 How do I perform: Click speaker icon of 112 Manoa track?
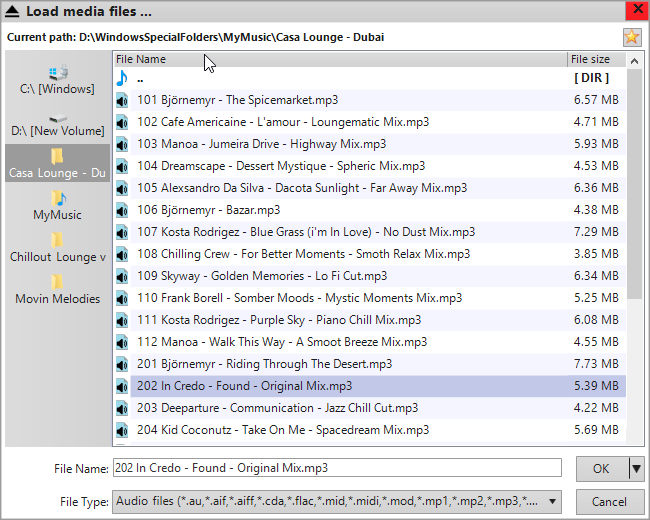pos(122,342)
